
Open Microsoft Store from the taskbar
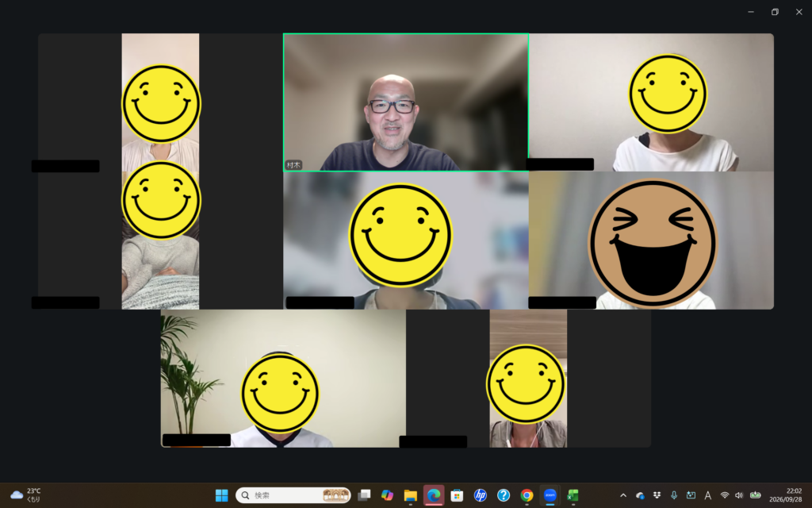coord(457,495)
